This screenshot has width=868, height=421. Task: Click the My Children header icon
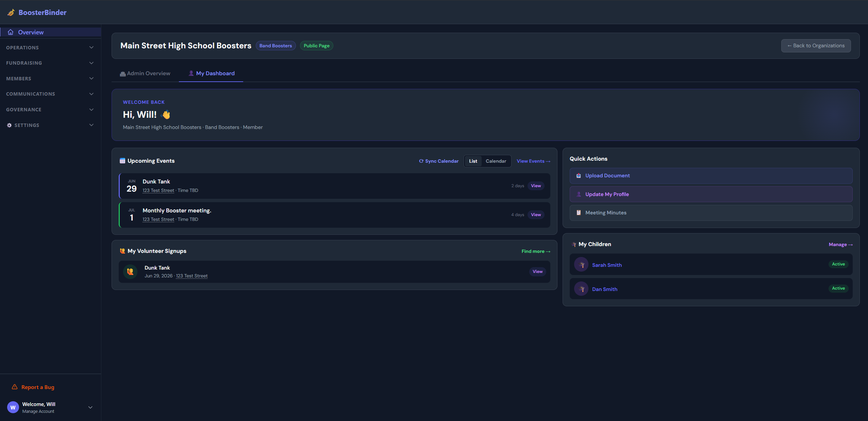tap(574, 244)
